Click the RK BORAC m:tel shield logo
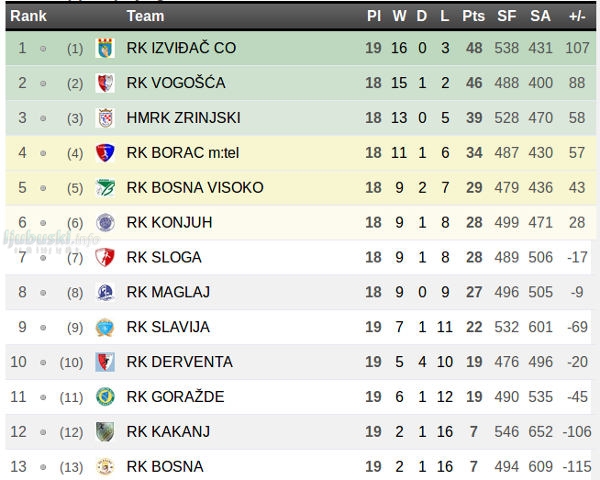 105,153
